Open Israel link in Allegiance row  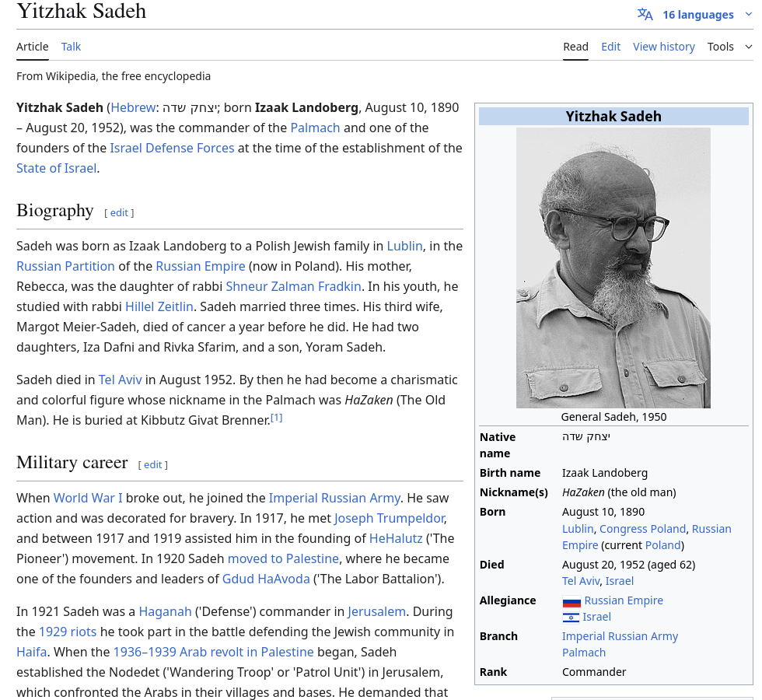coord(597,618)
